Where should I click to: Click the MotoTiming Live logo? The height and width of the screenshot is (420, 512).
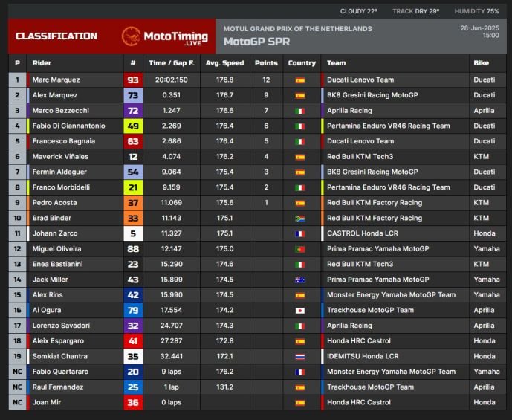[x=165, y=36]
